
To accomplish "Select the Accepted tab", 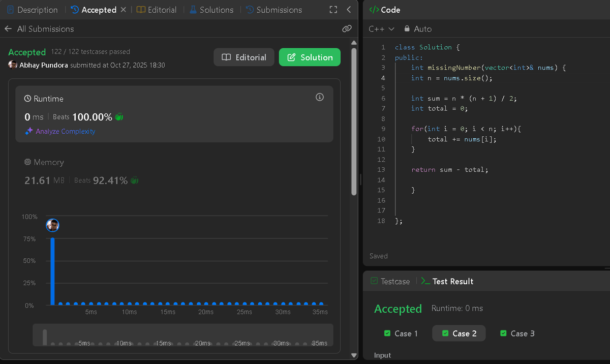I will [94, 10].
